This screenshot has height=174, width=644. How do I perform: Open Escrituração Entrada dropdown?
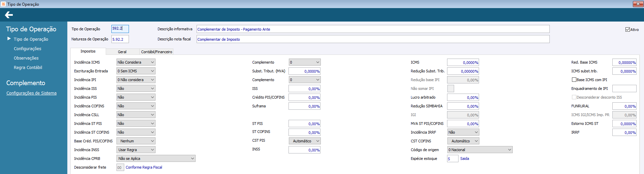point(136,71)
